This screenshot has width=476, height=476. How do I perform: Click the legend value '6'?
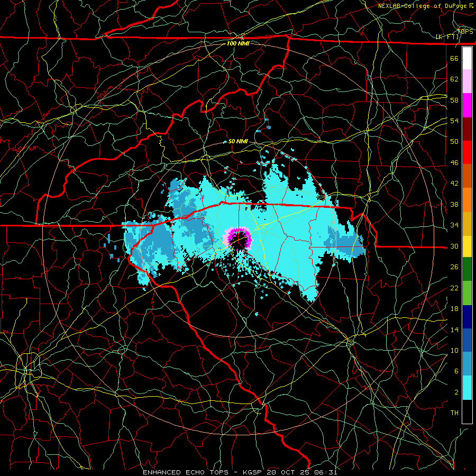coord(456,371)
